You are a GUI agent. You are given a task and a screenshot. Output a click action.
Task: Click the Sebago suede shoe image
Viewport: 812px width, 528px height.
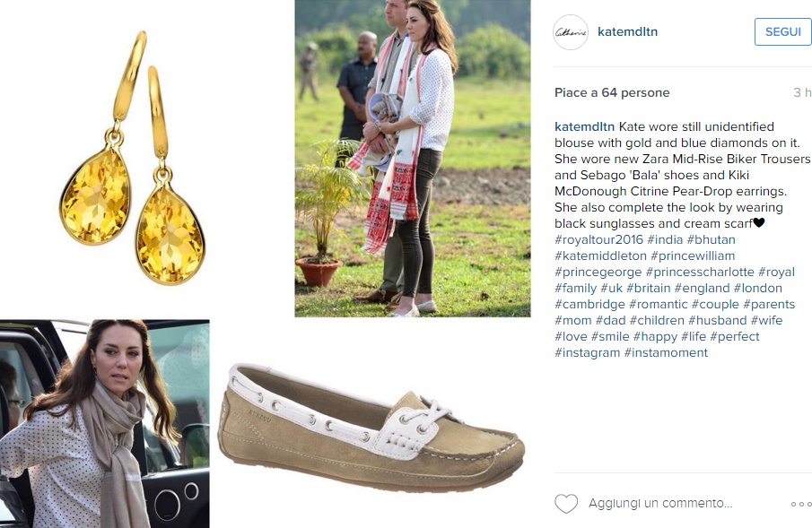point(371,427)
